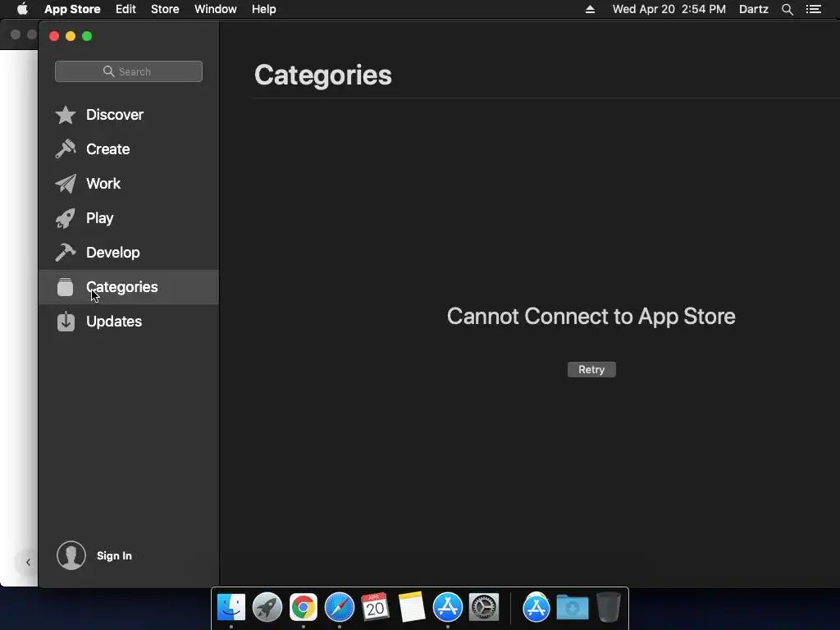This screenshot has height=630, width=840.
Task: Open Notification Center in menu bar
Action: 813,9
